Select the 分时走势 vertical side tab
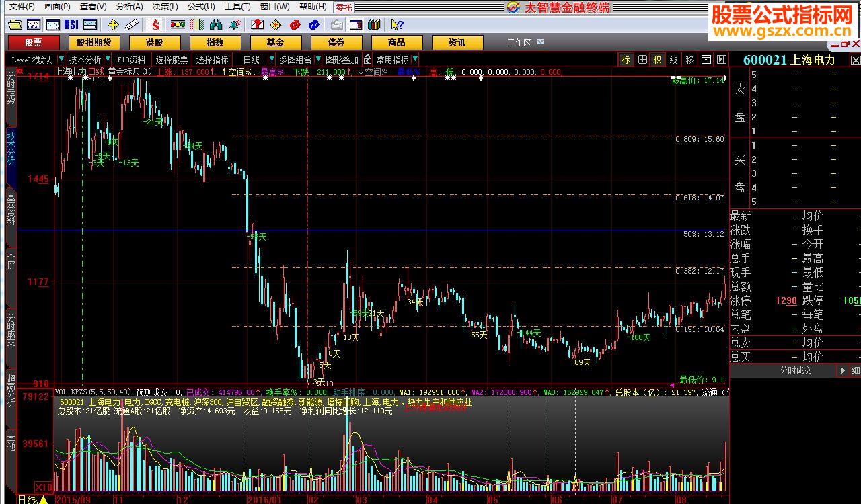 point(11,96)
